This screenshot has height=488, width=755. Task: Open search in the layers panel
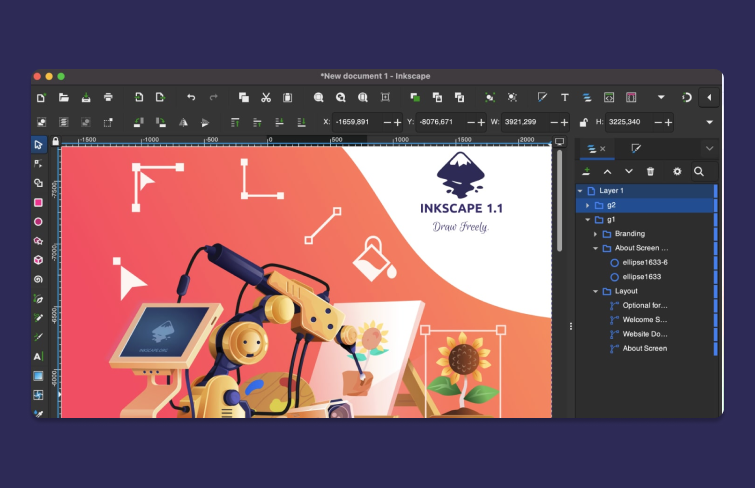(699, 171)
